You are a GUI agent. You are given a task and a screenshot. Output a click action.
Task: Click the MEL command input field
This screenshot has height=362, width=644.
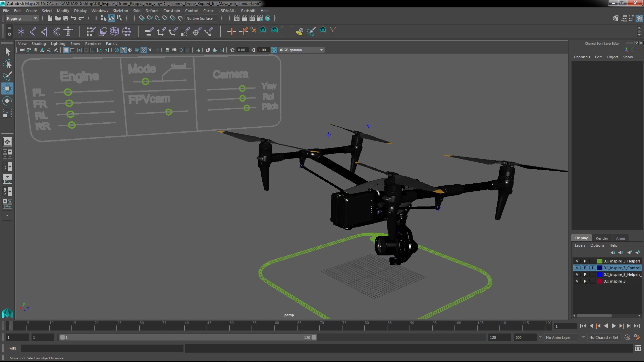[x=102, y=349]
